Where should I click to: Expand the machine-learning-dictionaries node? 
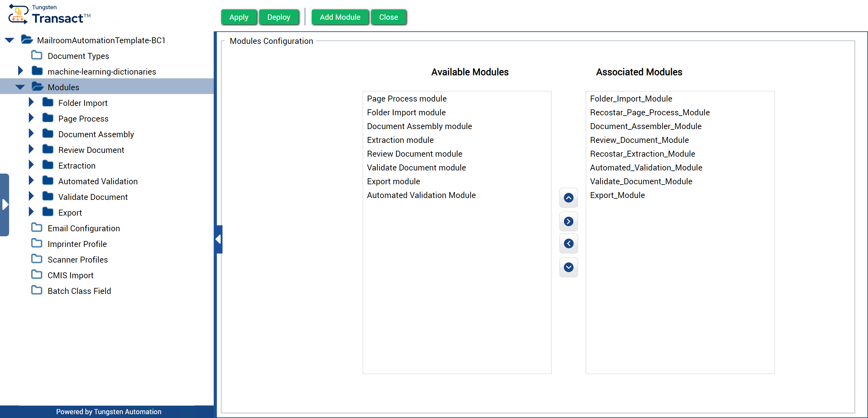tap(20, 71)
